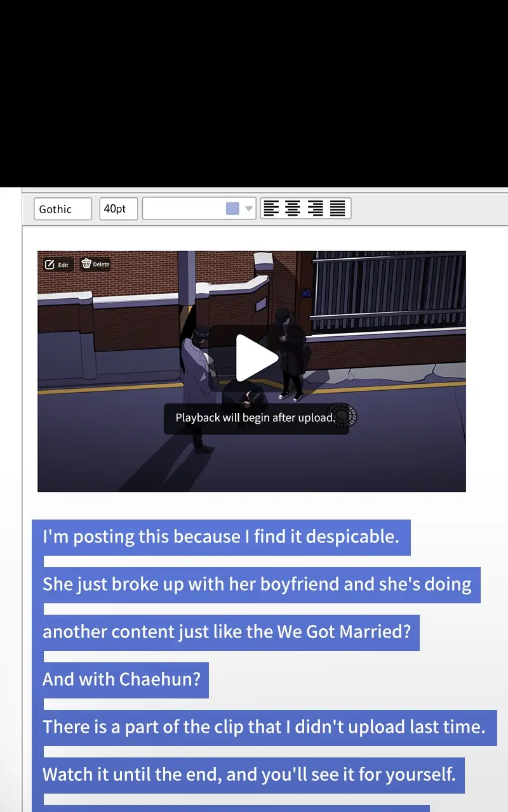Viewport: 508px width, 812px height.
Task: Justify the text with the toolbar icon
Action: point(338,208)
